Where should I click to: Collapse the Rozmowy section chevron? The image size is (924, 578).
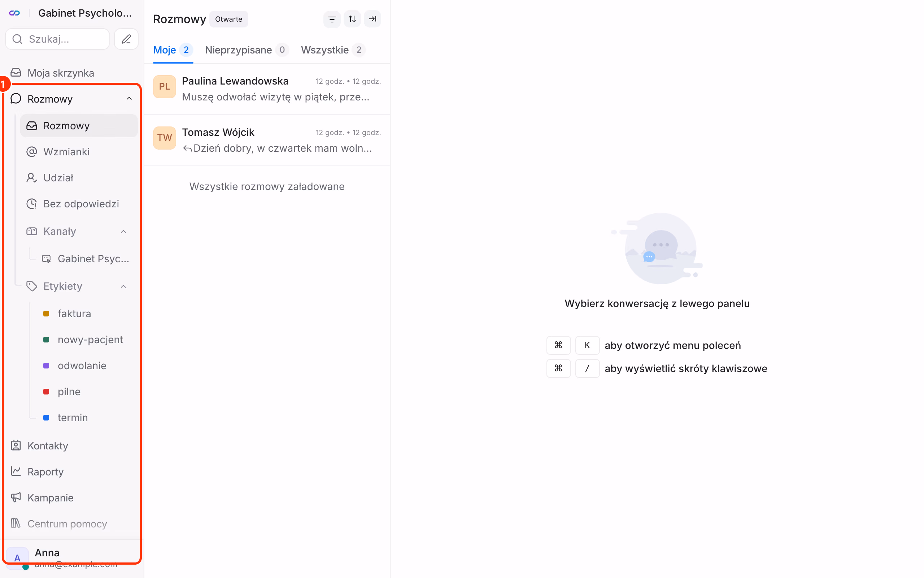129,99
